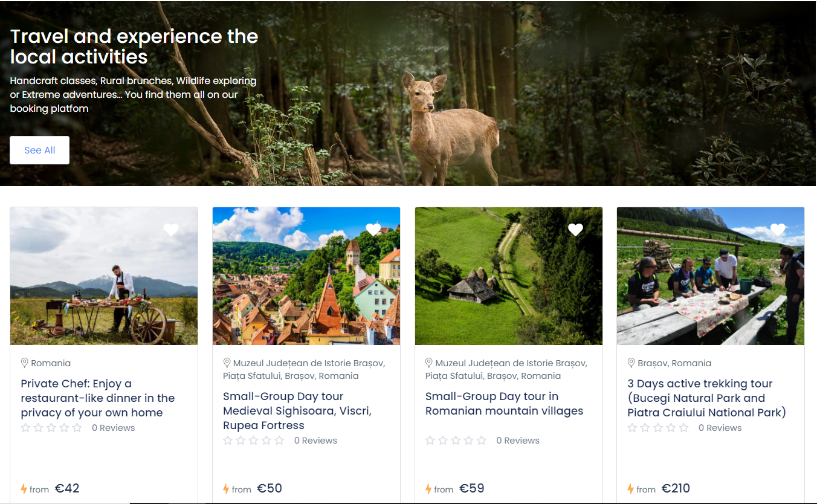This screenshot has width=817, height=504.
Task: Click lightning bolt icon beside €210 price
Action: 631,489
